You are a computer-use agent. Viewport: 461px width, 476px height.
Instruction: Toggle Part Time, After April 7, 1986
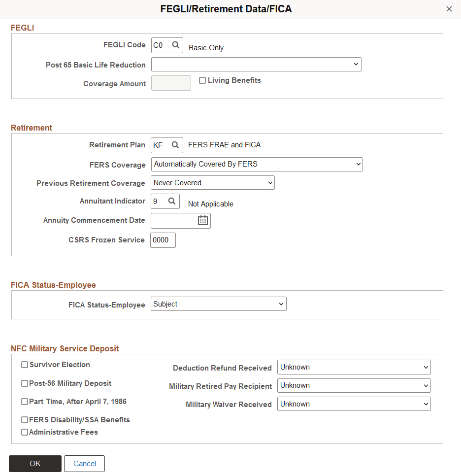tap(24, 401)
